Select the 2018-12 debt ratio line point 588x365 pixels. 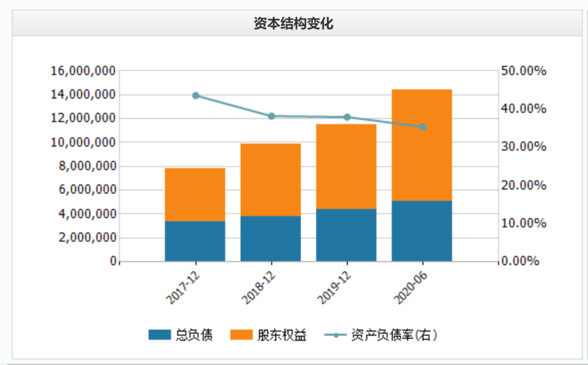[x=271, y=117]
